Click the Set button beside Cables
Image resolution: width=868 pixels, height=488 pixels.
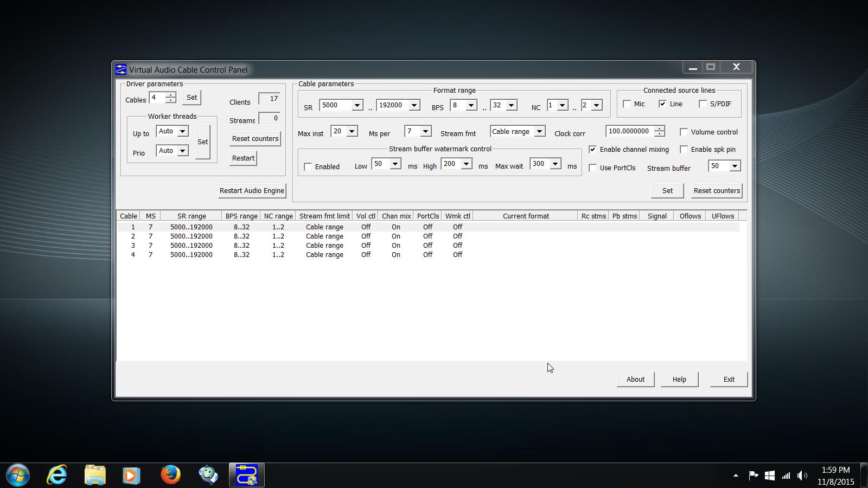tap(192, 98)
